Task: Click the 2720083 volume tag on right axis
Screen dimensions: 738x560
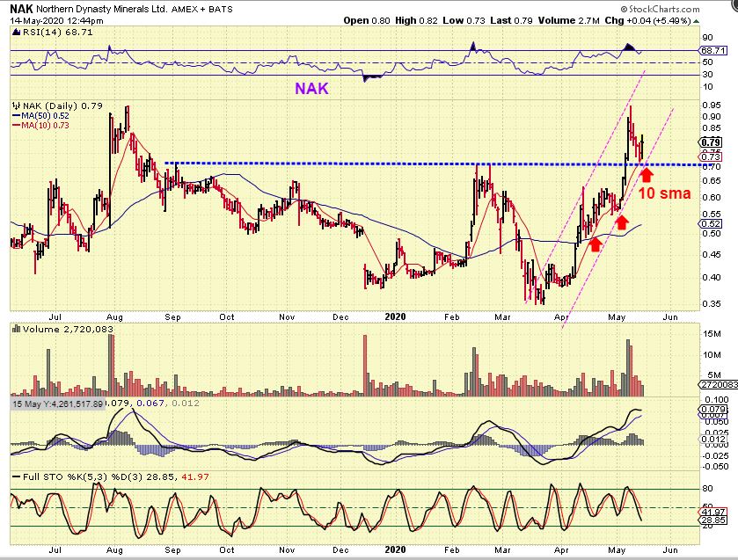Action: pos(719,385)
